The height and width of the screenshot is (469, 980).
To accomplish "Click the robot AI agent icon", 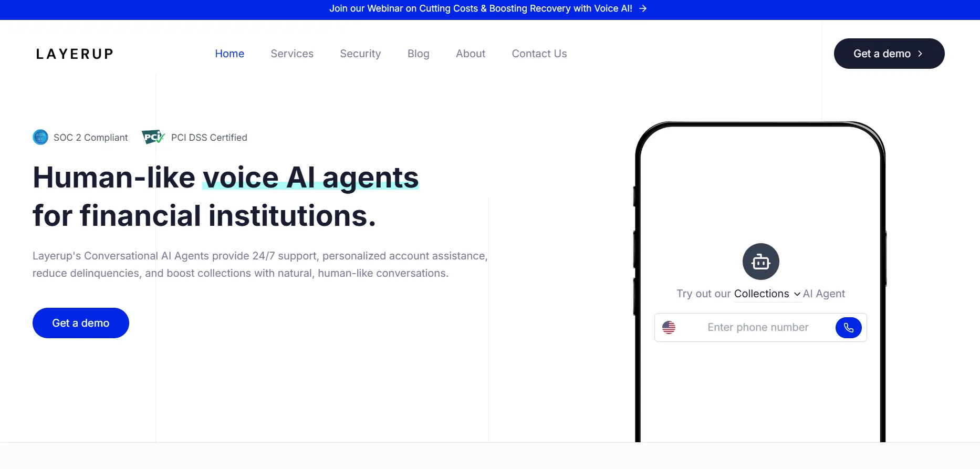I will pyautogui.click(x=760, y=262).
